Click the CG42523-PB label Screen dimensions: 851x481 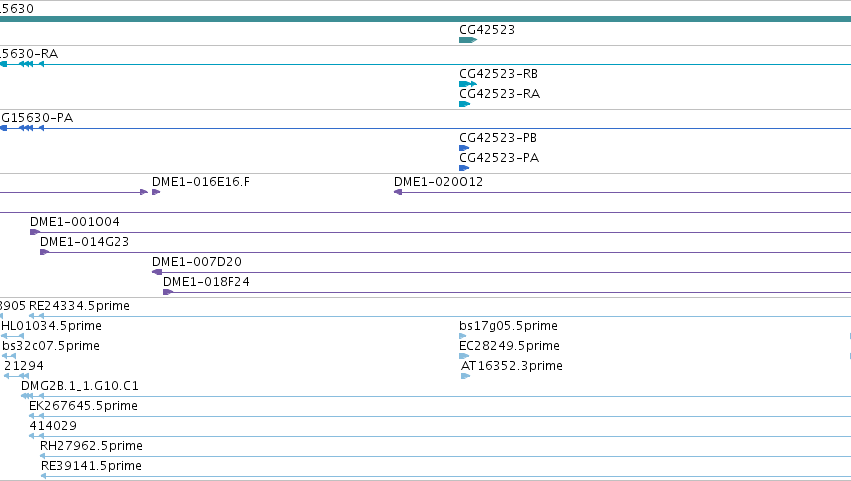click(498, 138)
